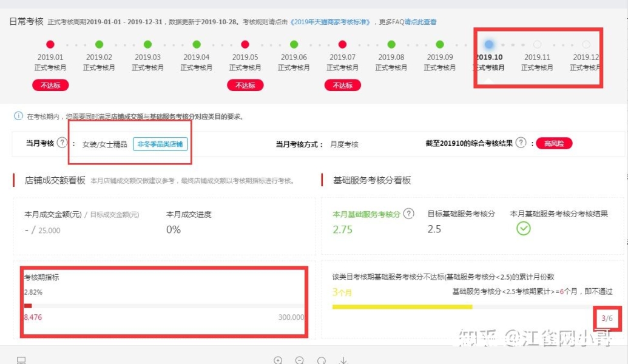Viewport: 628px width, 364px height.
Task: Click the info icon before 在考核期内 notice
Action: [18, 116]
